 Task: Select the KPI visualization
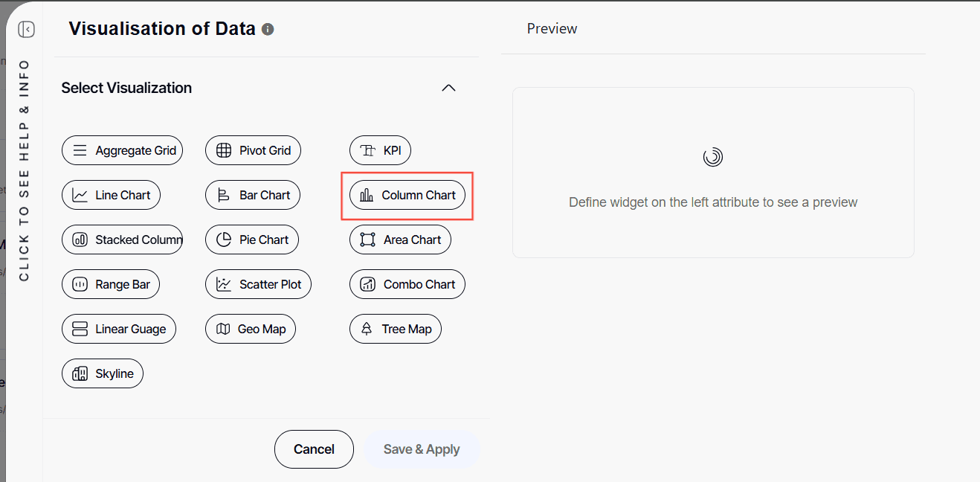coord(380,150)
